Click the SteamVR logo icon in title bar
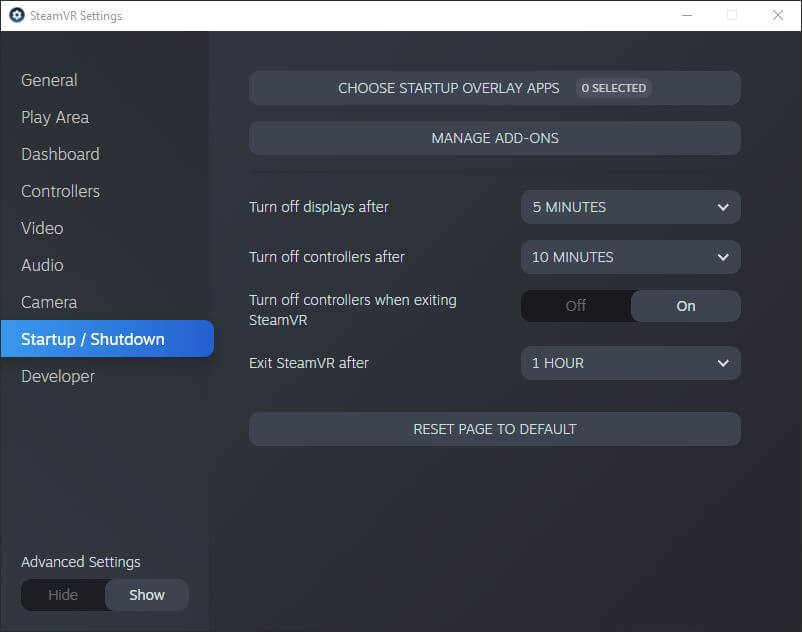The width and height of the screenshot is (802, 632). click(17, 15)
